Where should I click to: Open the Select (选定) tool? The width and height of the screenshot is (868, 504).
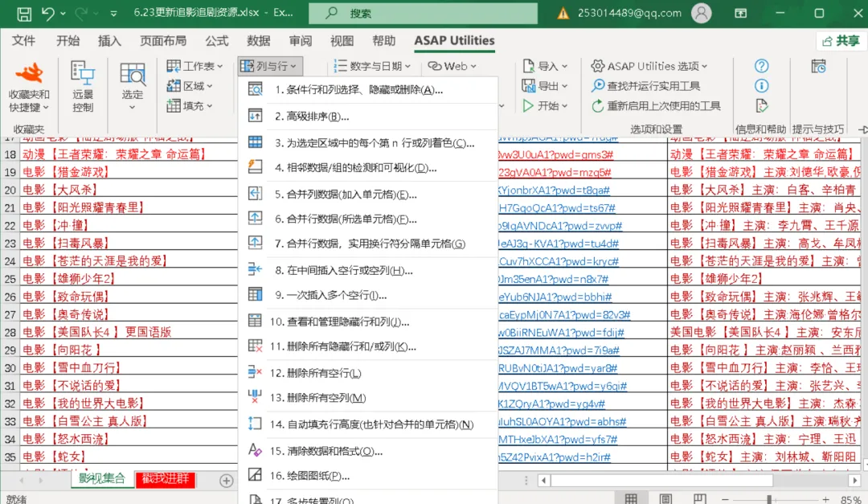pyautogui.click(x=133, y=86)
